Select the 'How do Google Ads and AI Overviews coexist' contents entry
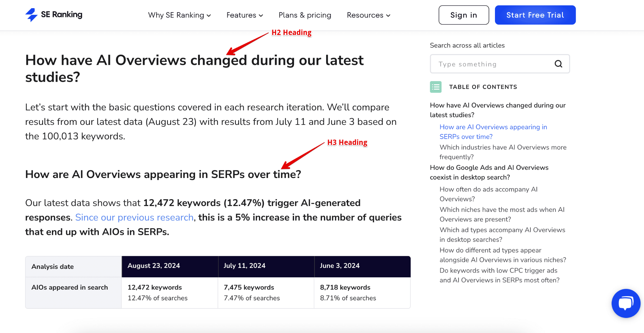Image resolution: width=644 pixels, height=333 pixels. (489, 172)
